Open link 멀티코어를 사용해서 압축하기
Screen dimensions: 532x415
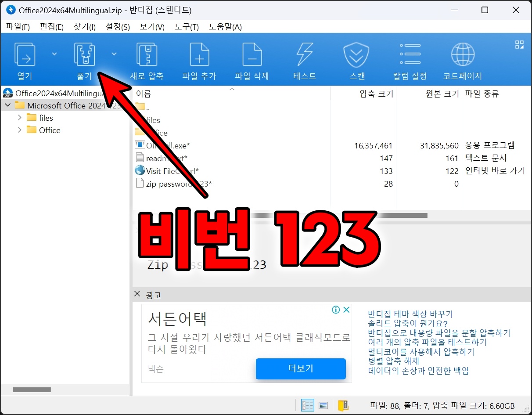click(421, 352)
